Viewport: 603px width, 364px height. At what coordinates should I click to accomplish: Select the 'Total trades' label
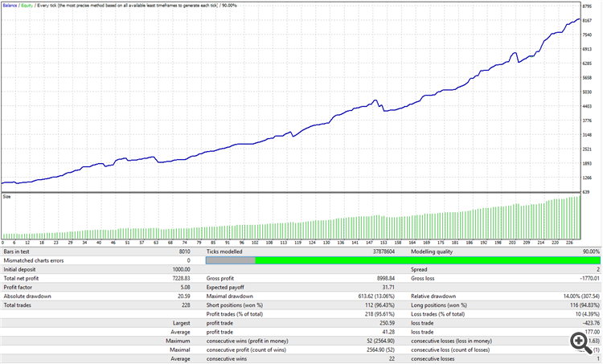click(18, 305)
